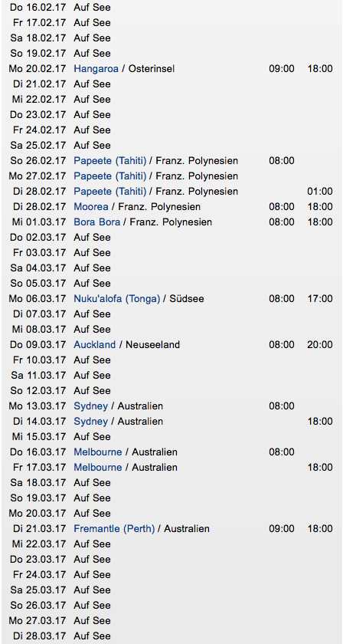Open Melbourne link for Do 16.03.17
This screenshot has height=644, width=343.
tap(98, 452)
